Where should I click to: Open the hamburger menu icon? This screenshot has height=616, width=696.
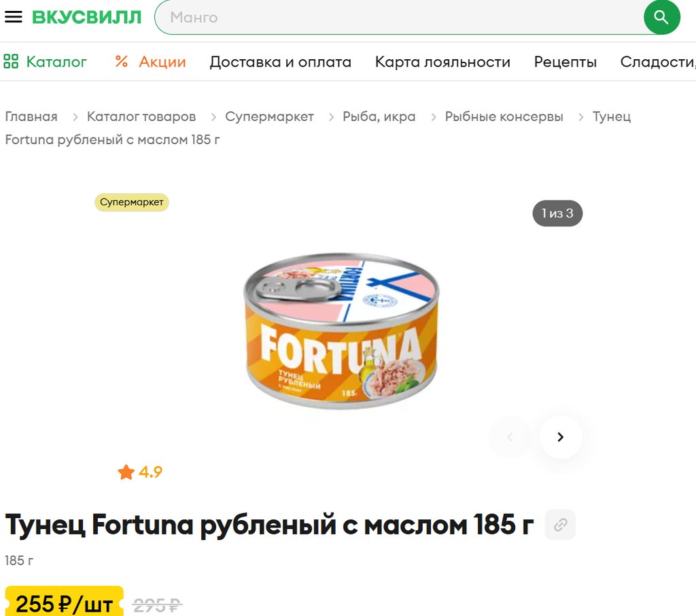[14, 17]
